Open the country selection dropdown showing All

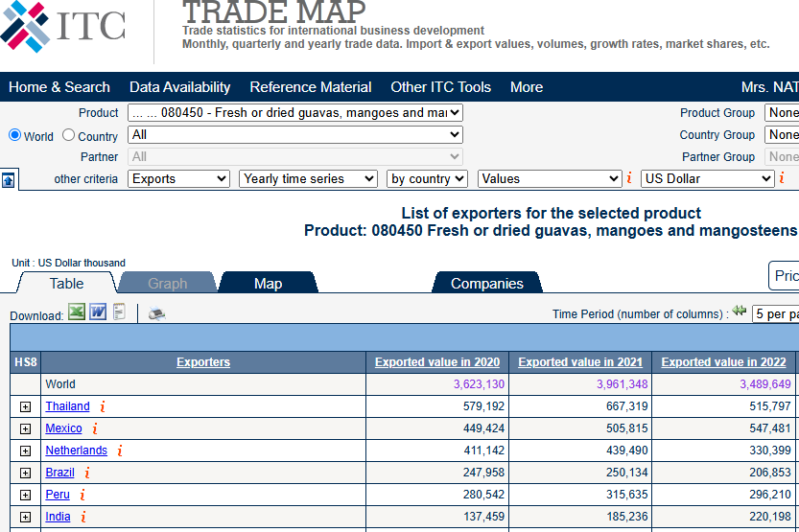pyautogui.click(x=295, y=134)
